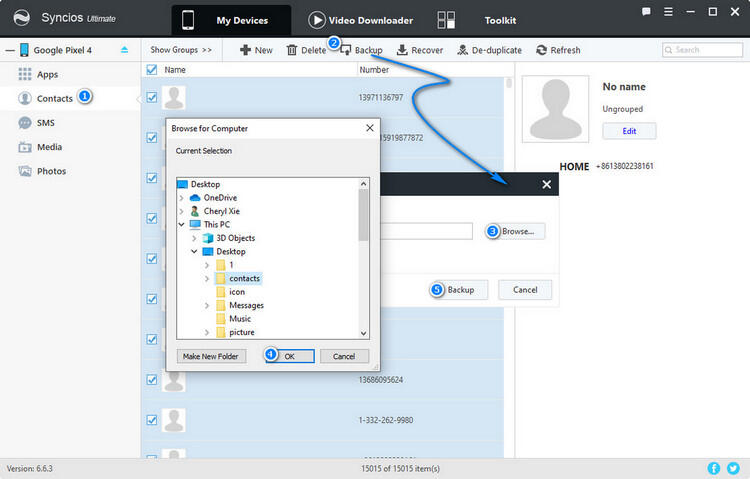
Task: Open the Facebook icon in status bar
Action: [714, 467]
